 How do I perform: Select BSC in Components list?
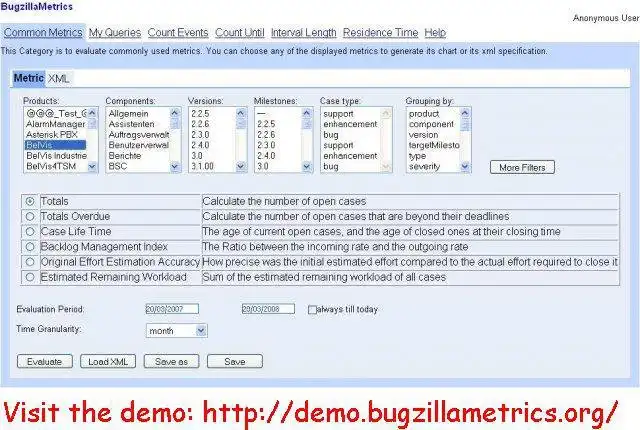point(138,166)
